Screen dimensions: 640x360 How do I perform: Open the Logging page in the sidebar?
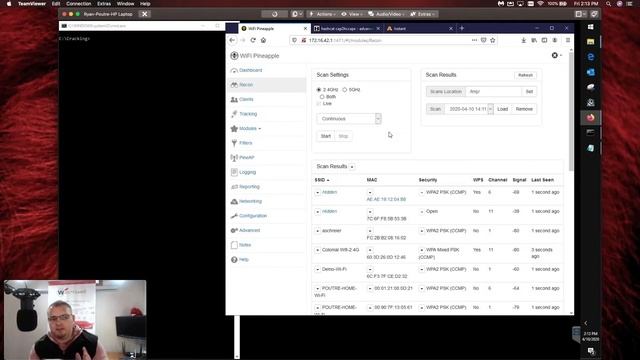(x=247, y=172)
